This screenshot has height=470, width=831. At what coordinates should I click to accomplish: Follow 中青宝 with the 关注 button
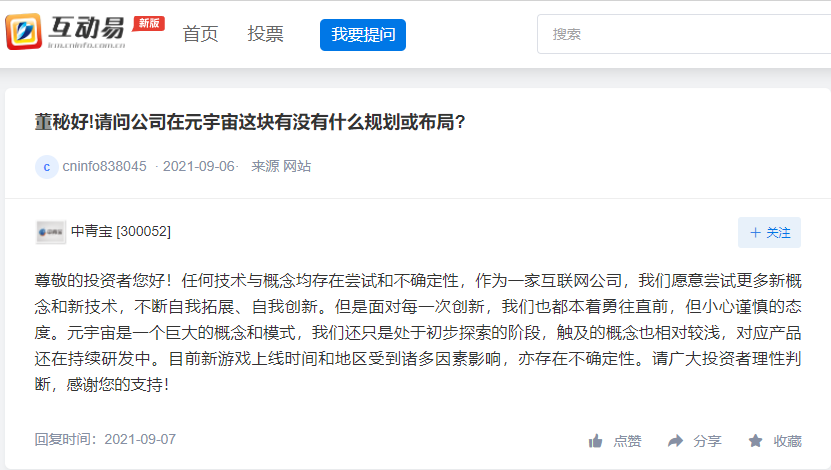769,233
